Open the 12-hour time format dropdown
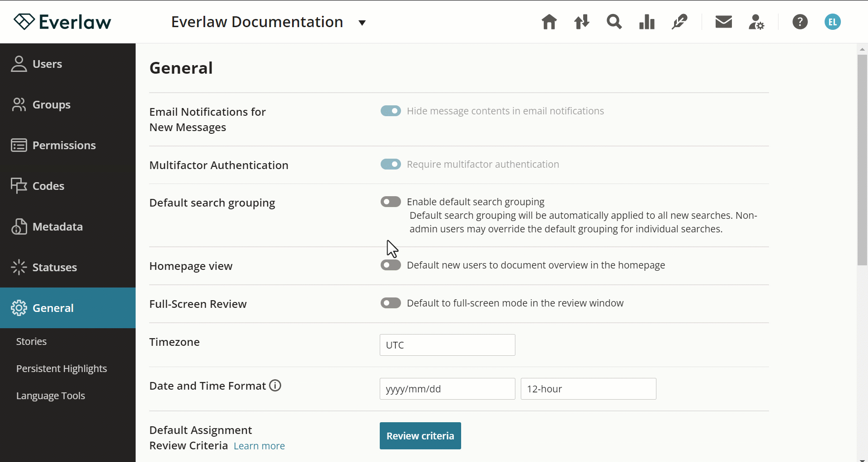The width and height of the screenshot is (868, 462). click(588, 389)
